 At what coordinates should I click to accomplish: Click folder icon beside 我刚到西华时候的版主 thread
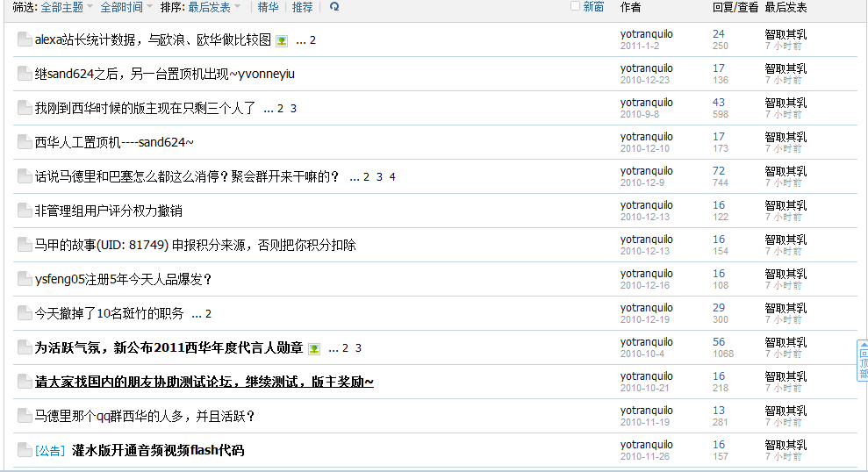coord(25,108)
